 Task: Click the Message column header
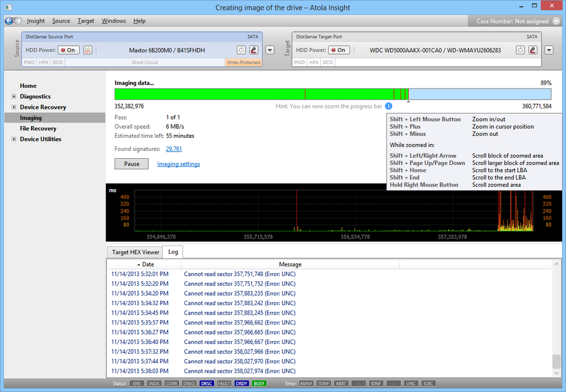(291, 264)
